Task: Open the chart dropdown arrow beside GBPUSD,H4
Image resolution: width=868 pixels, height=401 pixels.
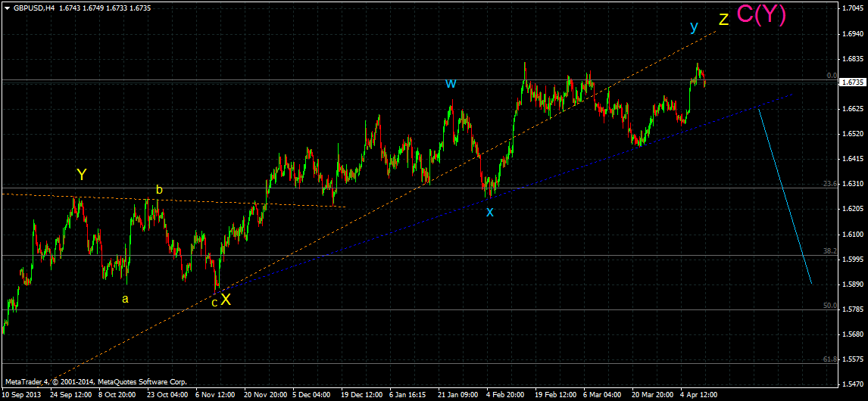Action: [x=7, y=8]
